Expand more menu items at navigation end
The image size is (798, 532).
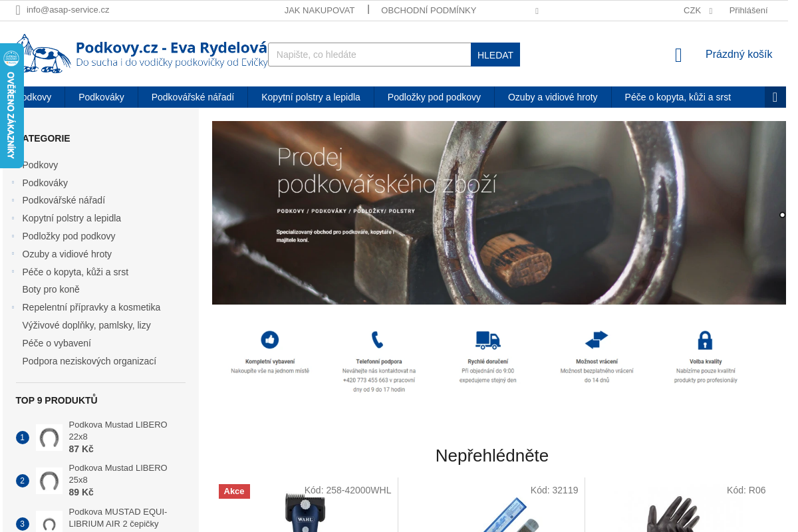[775, 97]
